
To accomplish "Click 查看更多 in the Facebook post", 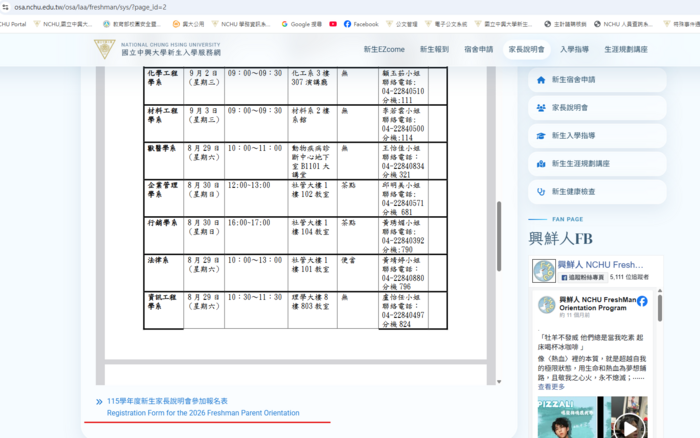I will tap(551, 387).
